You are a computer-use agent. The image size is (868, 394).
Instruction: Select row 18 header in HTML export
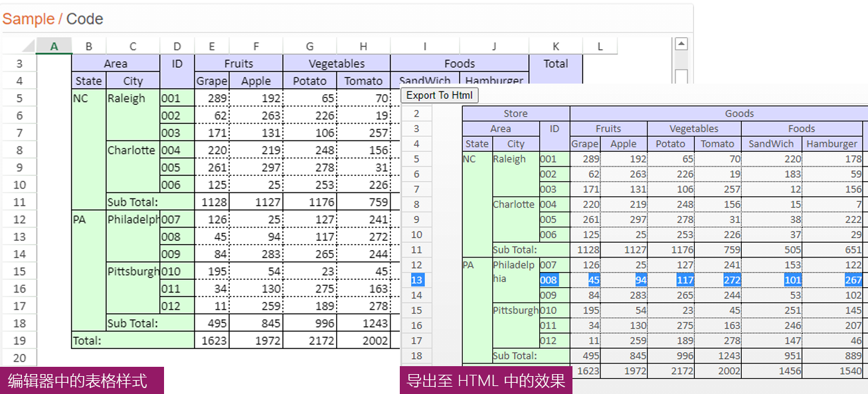click(416, 356)
